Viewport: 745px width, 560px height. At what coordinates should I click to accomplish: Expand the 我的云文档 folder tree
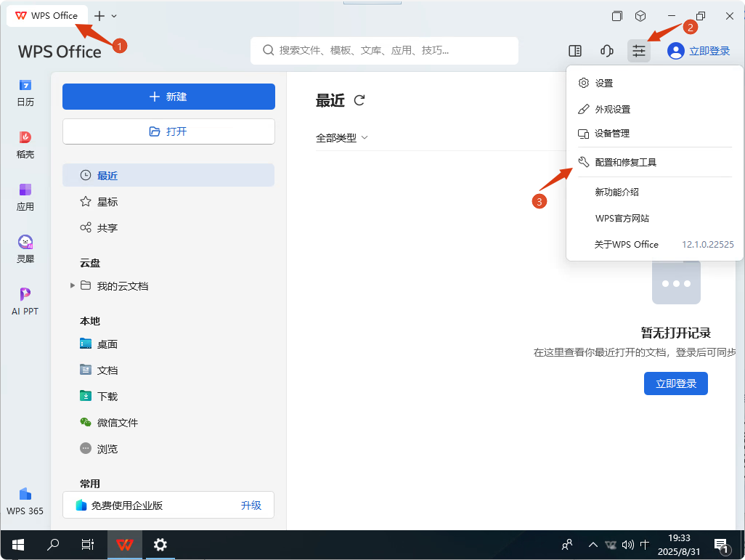[x=73, y=286]
